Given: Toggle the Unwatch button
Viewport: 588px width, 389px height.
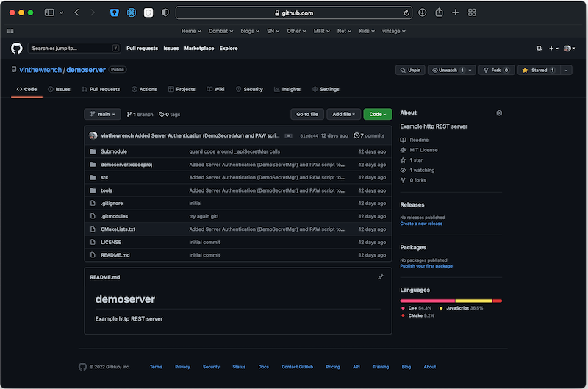Looking at the screenshot, I should click(x=452, y=70).
